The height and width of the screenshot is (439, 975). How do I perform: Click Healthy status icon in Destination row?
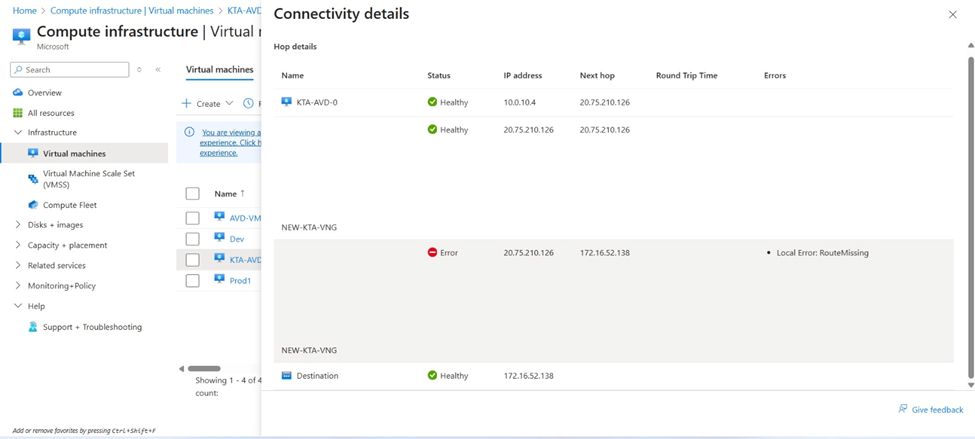click(x=432, y=376)
